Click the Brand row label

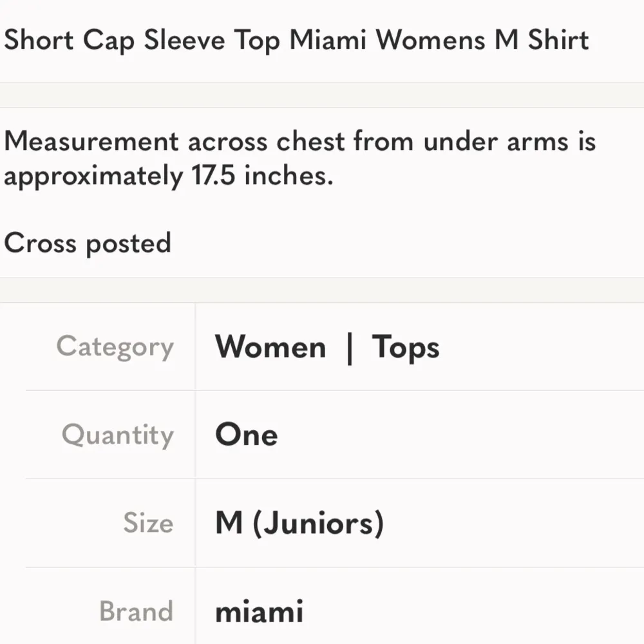click(x=137, y=611)
